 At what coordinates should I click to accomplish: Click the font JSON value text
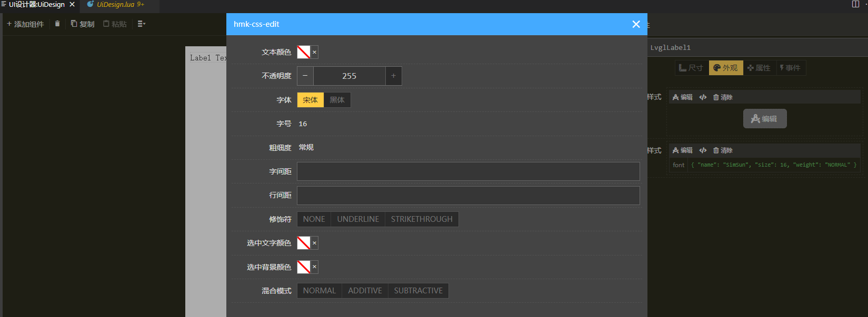tap(774, 165)
